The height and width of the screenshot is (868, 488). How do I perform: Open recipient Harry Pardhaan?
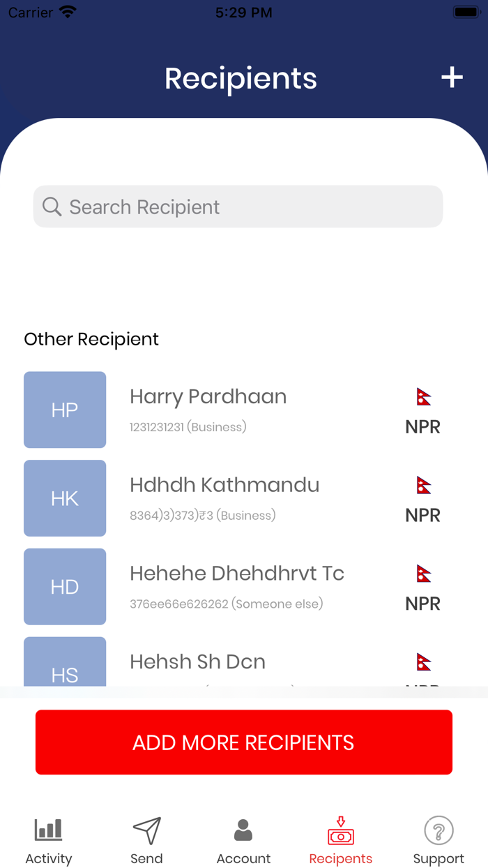tap(208, 396)
